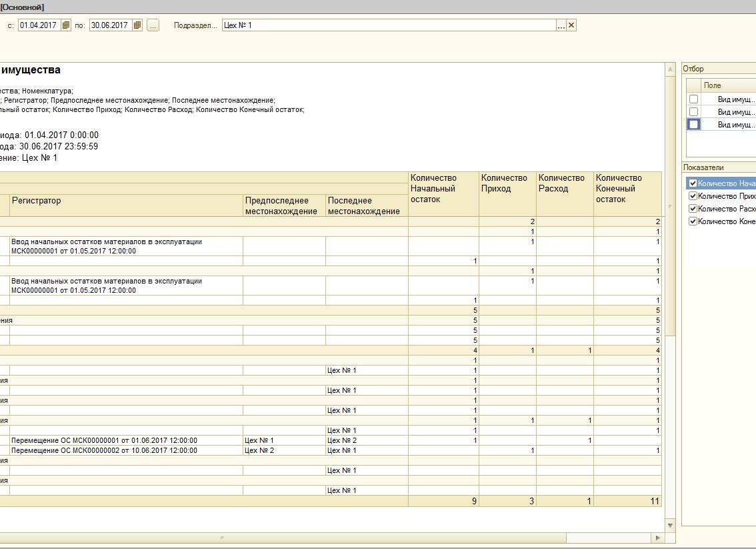
Task: Select the subdivision field Цех № 1
Action: click(x=389, y=25)
